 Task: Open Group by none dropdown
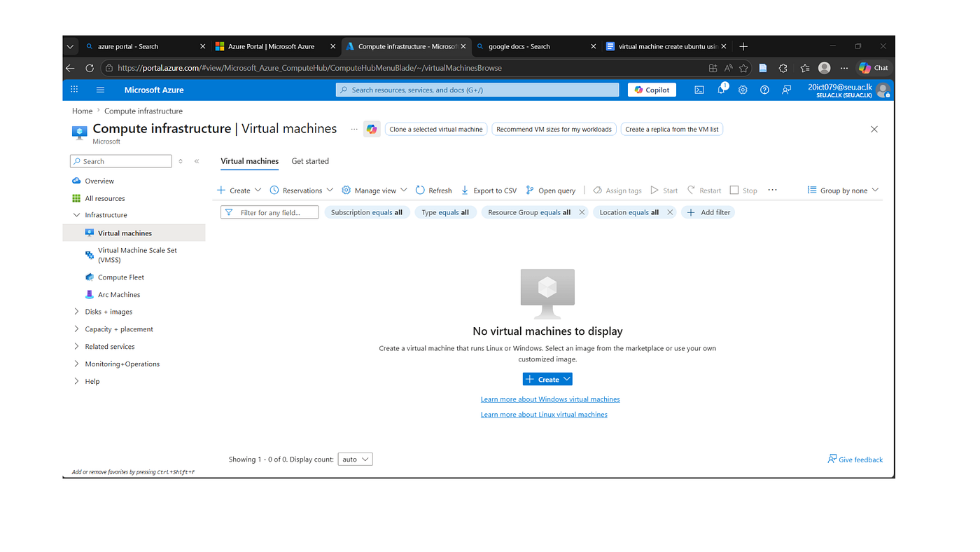[843, 191]
